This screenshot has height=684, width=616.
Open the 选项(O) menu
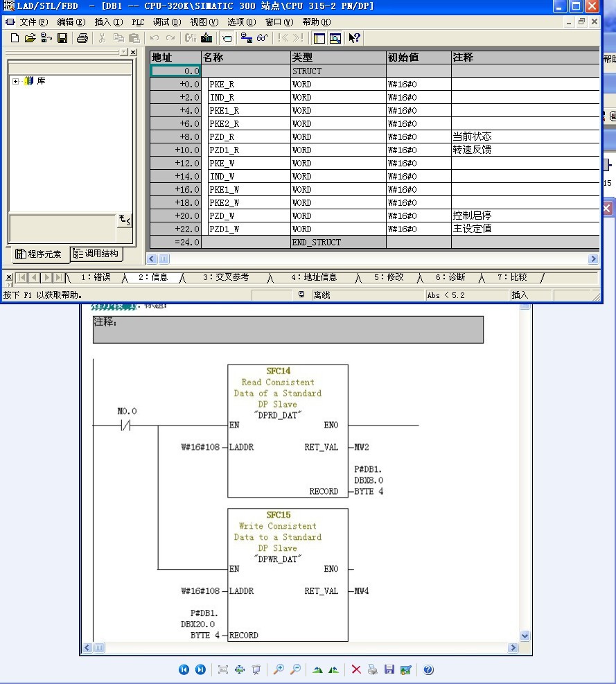[241, 21]
